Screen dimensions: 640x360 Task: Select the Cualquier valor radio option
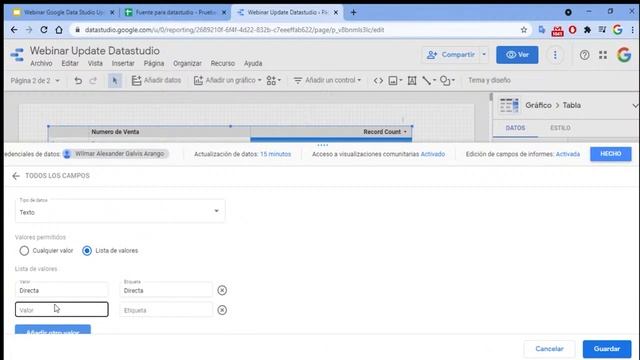coord(24,251)
